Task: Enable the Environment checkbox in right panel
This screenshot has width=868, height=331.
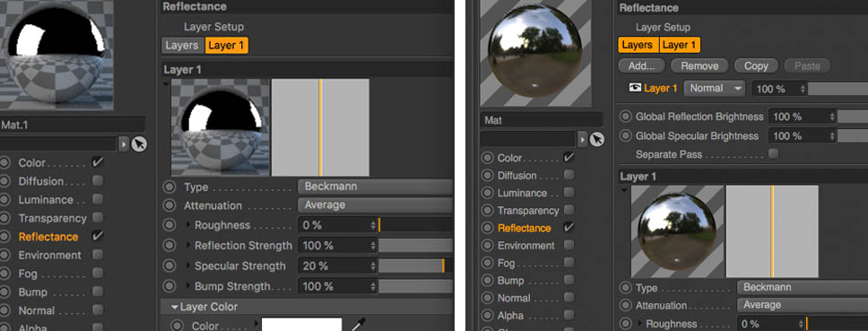Action: click(x=569, y=245)
